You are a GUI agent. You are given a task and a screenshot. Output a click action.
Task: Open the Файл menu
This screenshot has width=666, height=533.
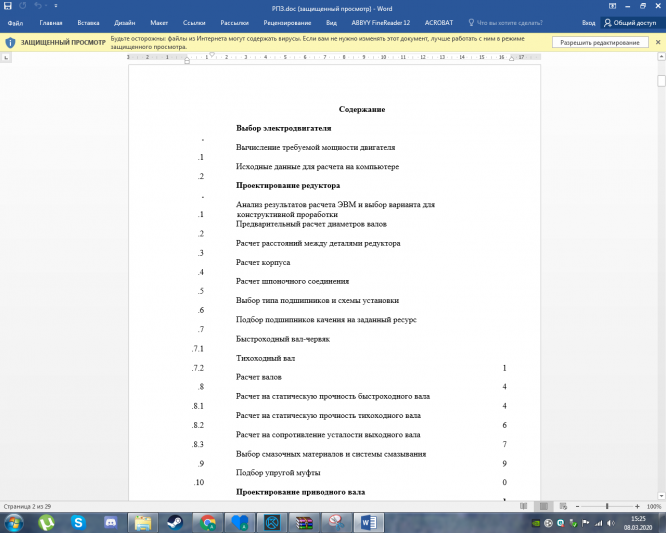[15, 21]
